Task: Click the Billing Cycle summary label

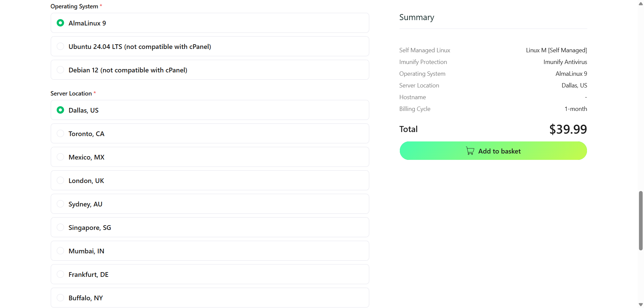Action: coord(415,109)
